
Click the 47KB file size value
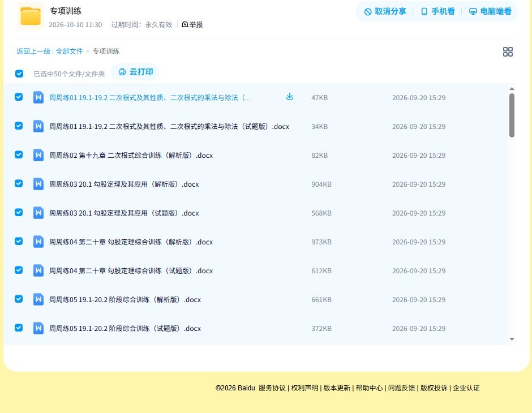pos(319,98)
